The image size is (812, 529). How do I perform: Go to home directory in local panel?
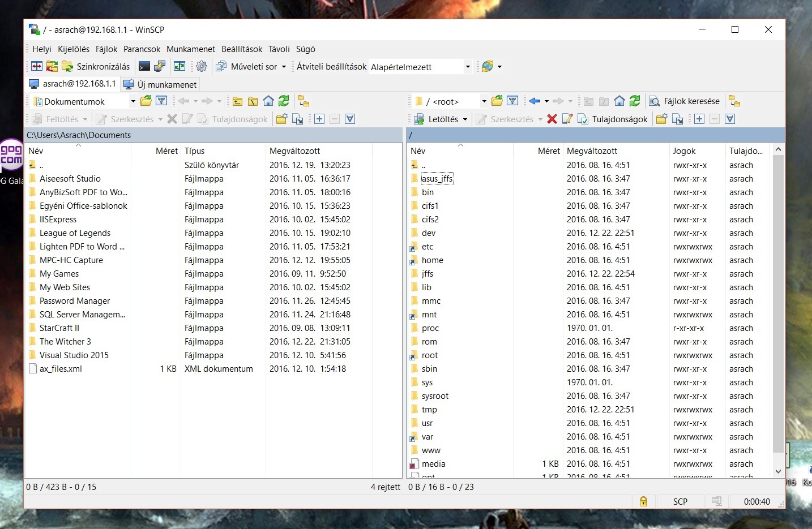[268, 101]
